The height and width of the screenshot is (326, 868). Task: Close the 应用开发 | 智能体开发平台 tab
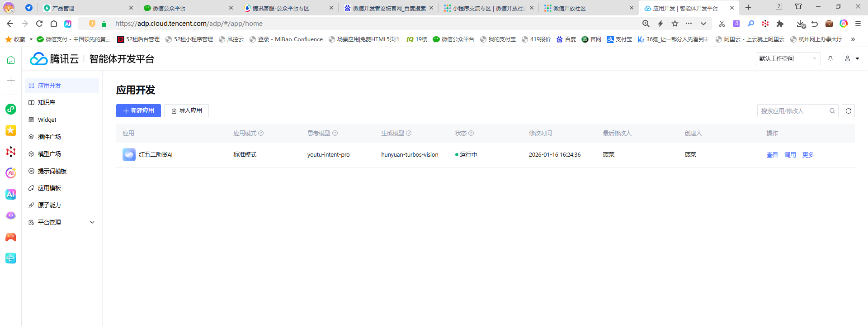point(732,8)
